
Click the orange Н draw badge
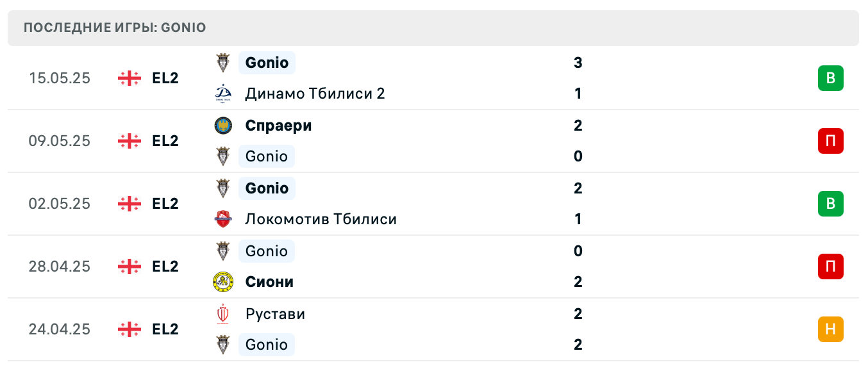click(x=830, y=329)
